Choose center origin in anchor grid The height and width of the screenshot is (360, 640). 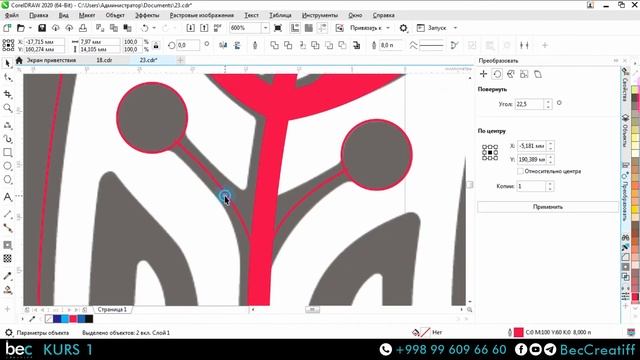coord(490,152)
